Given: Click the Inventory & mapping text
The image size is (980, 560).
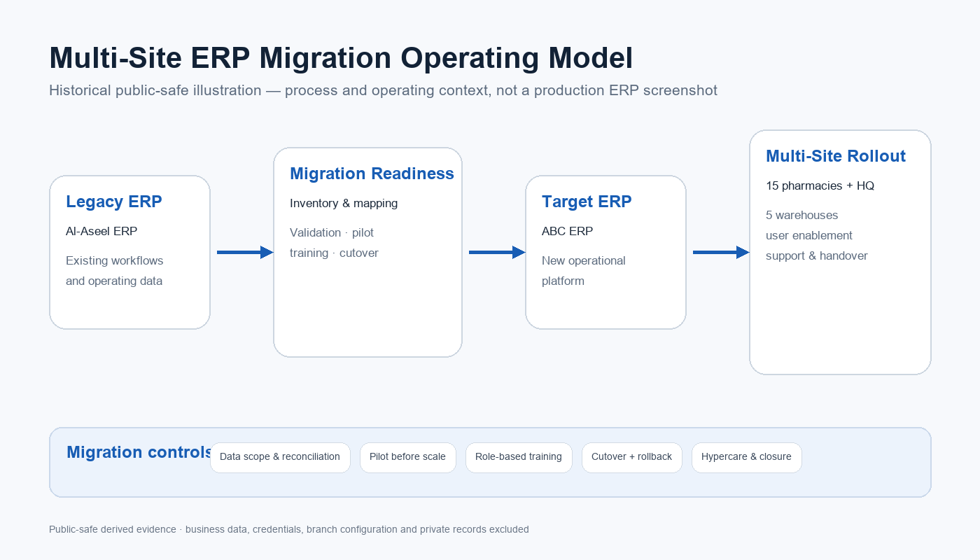Looking at the screenshot, I should 344,203.
